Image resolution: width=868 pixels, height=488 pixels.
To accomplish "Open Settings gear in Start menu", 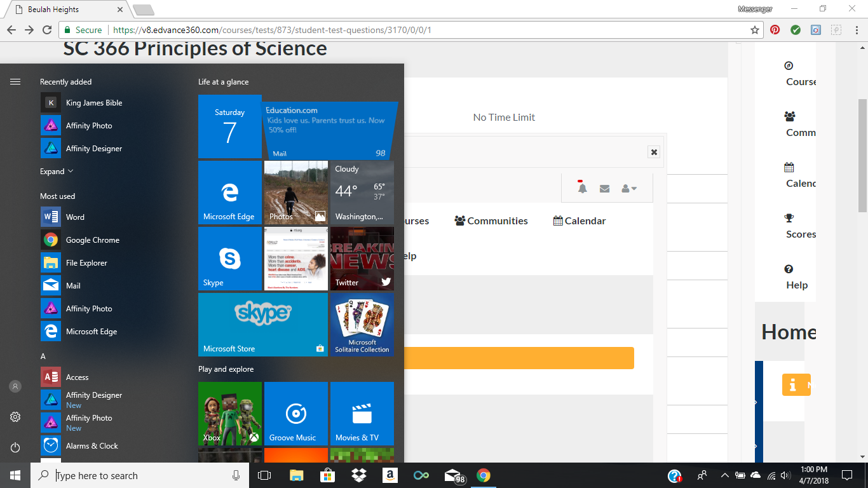I will 15,417.
